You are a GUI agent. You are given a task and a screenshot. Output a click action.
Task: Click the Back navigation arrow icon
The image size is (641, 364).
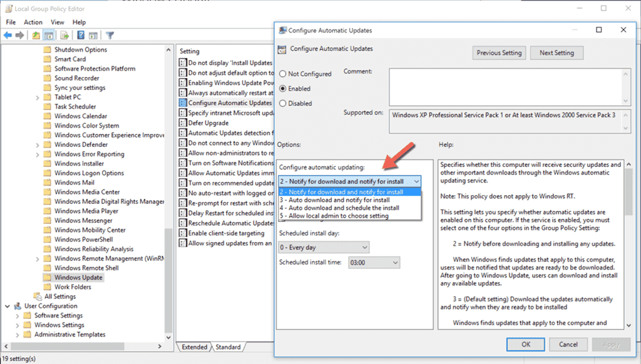pos(8,35)
